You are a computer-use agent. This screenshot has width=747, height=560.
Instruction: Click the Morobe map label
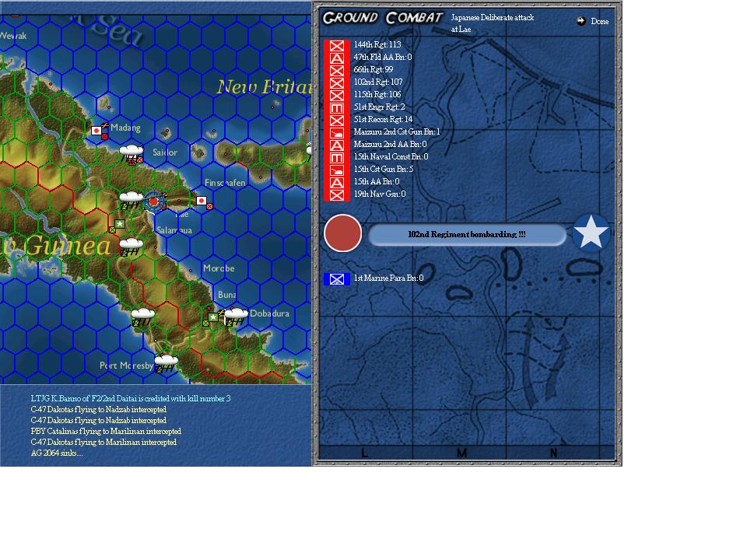219,268
